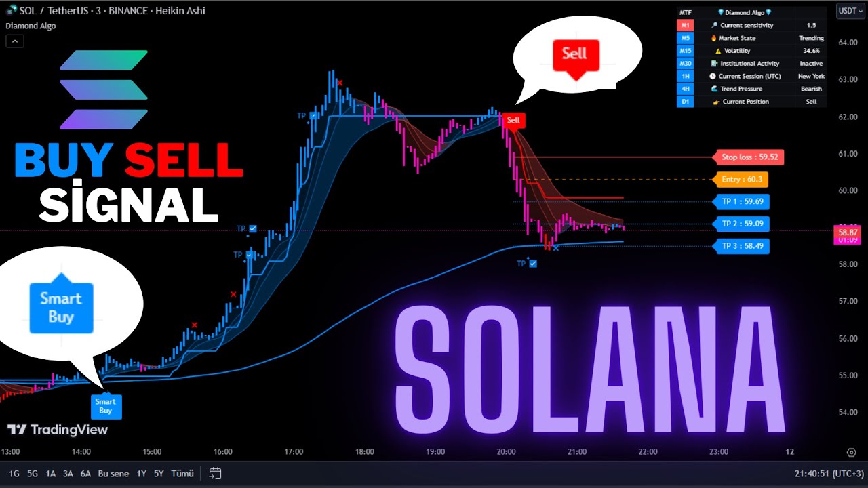Screen dimensions: 868x488
Task: Open the go-to-date calendar icon
Action: (215, 473)
